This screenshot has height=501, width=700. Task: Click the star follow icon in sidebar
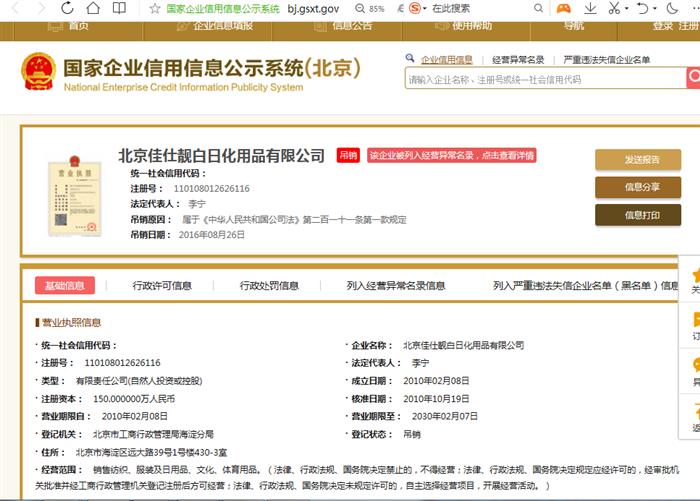coord(696,275)
